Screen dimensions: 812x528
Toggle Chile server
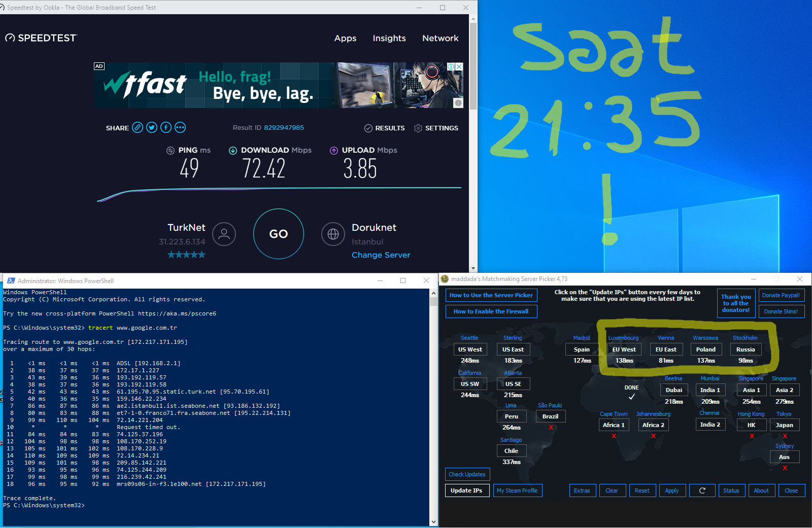pyautogui.click(x=512, y=451)
